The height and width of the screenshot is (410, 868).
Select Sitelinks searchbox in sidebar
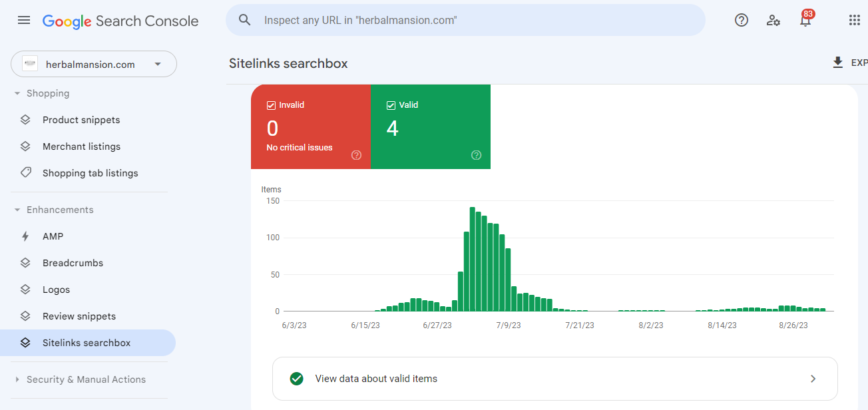tap(88, 343)
